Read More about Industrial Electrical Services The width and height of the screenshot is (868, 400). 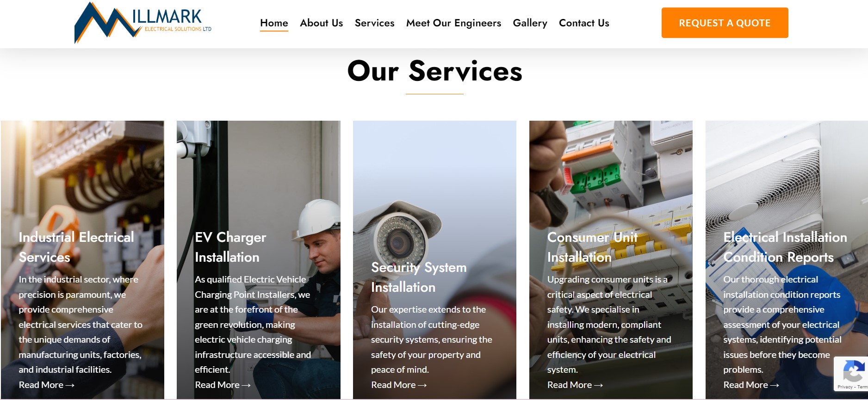46,385
